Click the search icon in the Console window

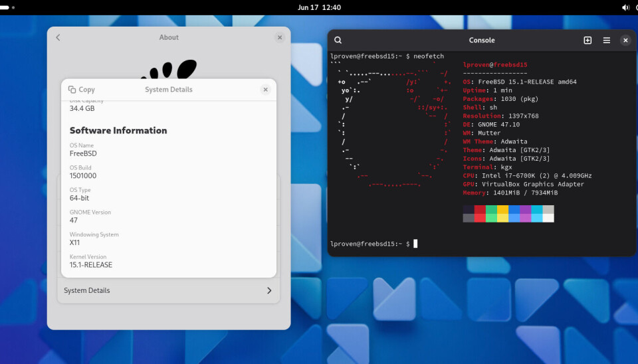[x=338, y=41]
